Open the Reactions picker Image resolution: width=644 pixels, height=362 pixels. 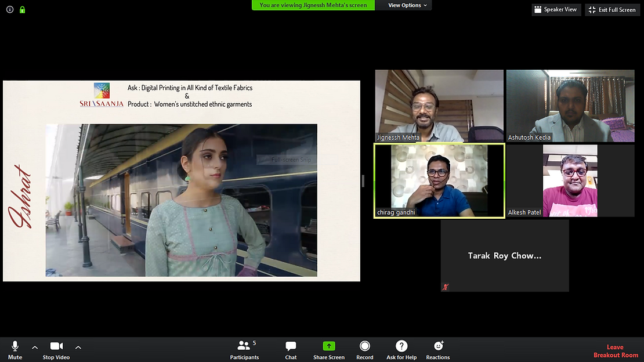tap(438, 349)
